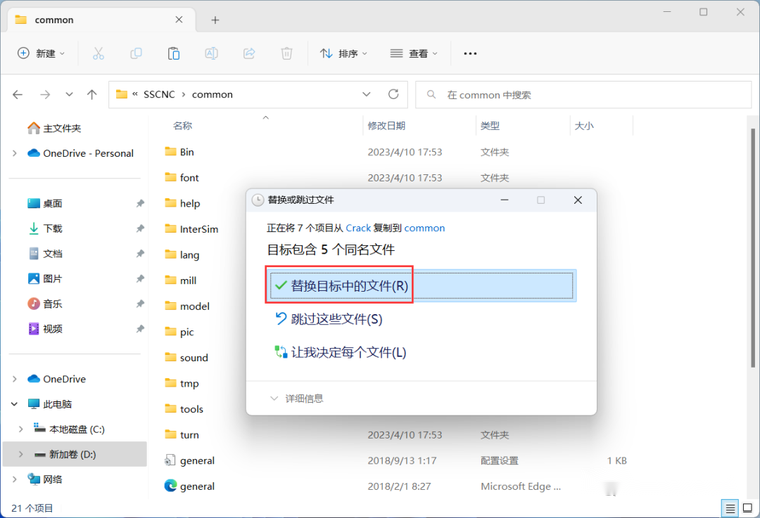Expand OneDrive - Personal tree node

point(15,153)
